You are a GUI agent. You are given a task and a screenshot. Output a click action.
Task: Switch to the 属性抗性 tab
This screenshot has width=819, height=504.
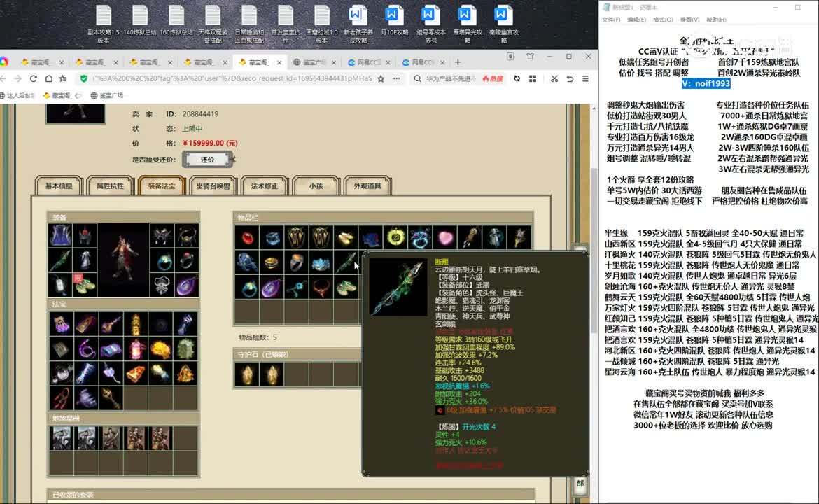click(x=110, y=186)
